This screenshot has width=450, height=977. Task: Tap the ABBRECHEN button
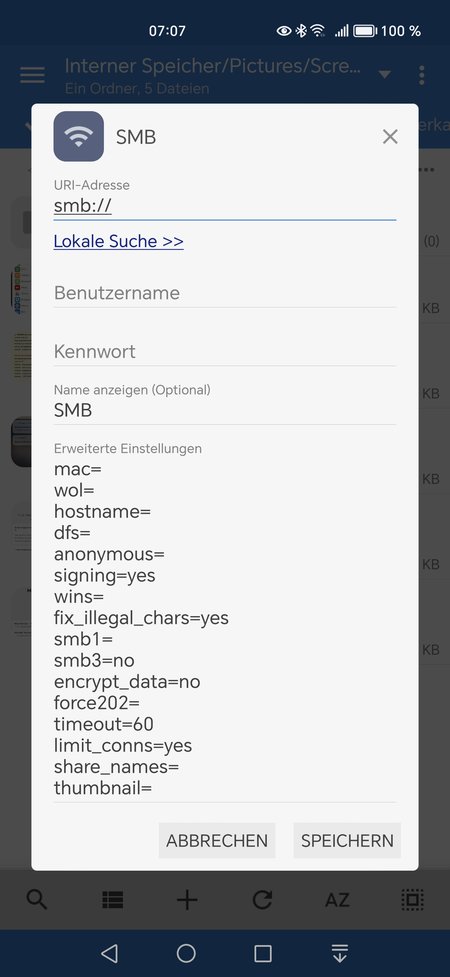[x=217, y=841]
